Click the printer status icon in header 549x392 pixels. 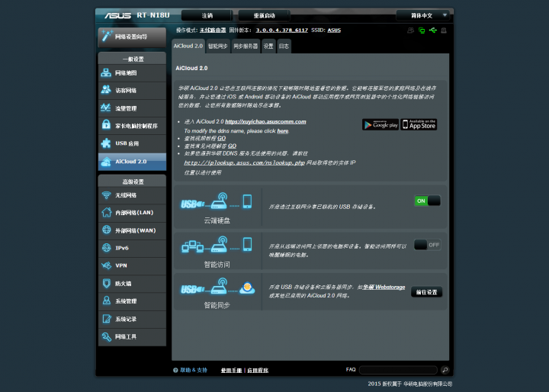[444, 31]
